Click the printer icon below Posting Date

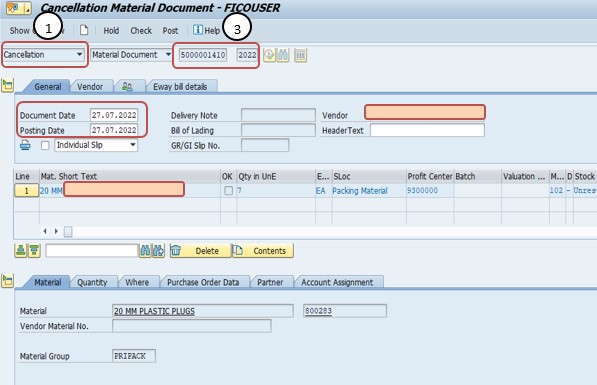(x=25, y=145)
